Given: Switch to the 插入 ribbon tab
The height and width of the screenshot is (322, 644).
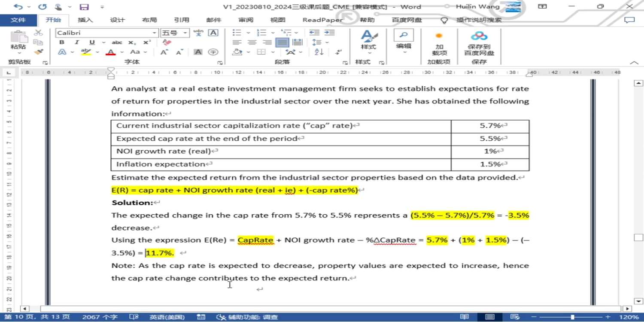Looking at the screenshot, I should (x=85, y=20).
